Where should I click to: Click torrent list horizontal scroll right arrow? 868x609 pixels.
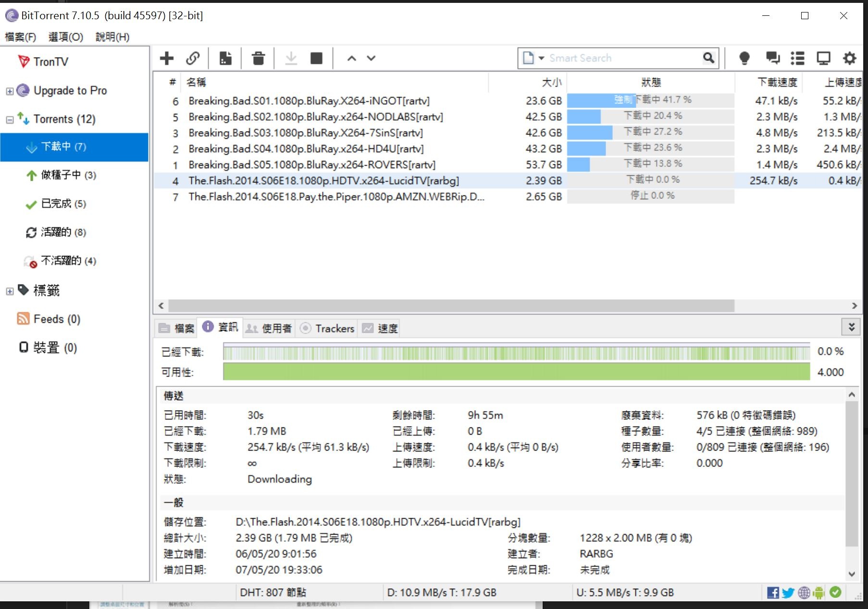(854, 305)
